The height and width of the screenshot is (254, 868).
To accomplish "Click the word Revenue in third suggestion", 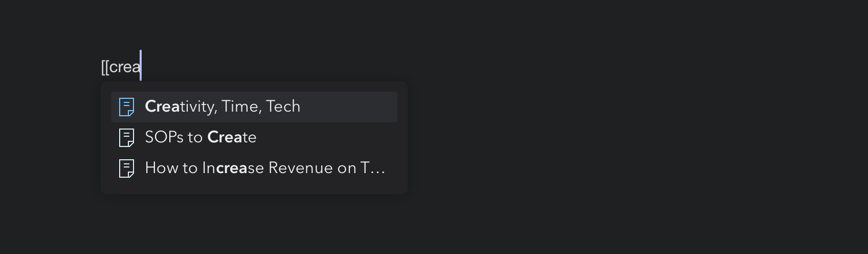I will (301, 168).
